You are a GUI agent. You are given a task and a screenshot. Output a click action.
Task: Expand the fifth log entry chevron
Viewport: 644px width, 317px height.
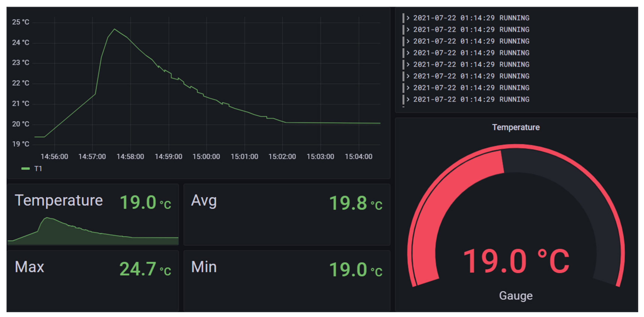[408, 64]
